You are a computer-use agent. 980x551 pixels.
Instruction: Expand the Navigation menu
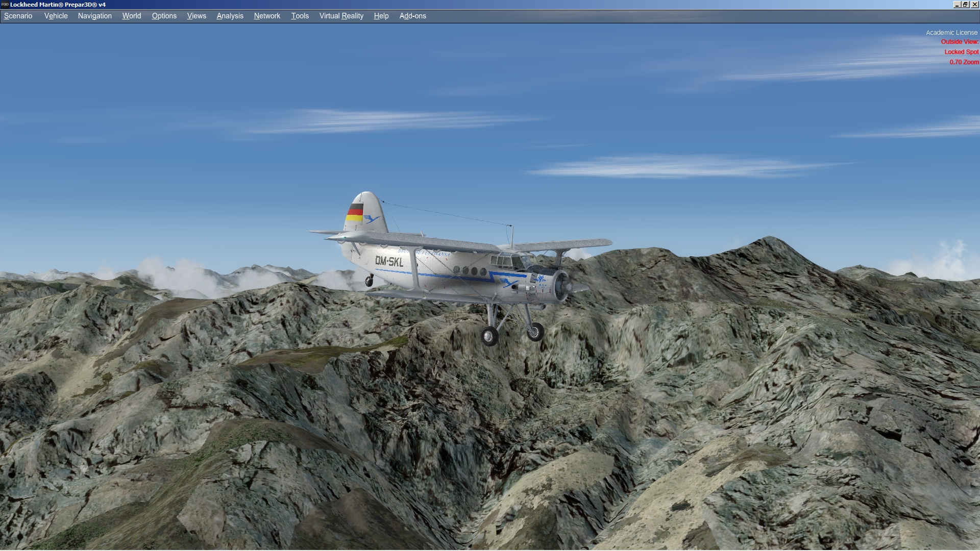[94, 16]
